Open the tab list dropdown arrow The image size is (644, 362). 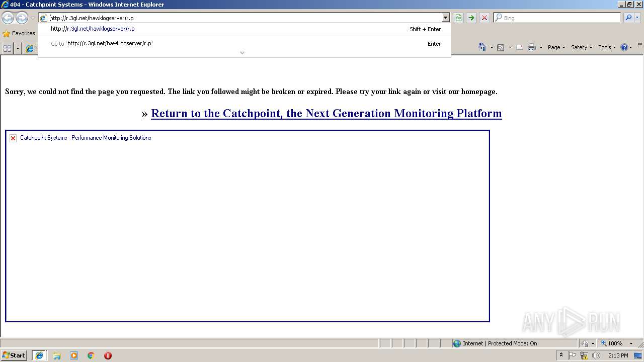tap(18, 48)
